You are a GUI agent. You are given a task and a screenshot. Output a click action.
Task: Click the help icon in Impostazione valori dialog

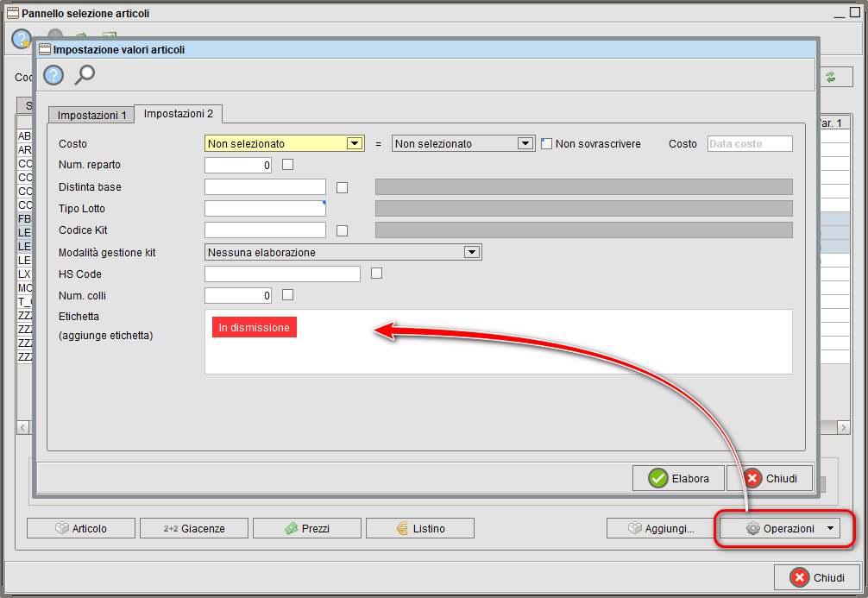[x=53, y=75]
